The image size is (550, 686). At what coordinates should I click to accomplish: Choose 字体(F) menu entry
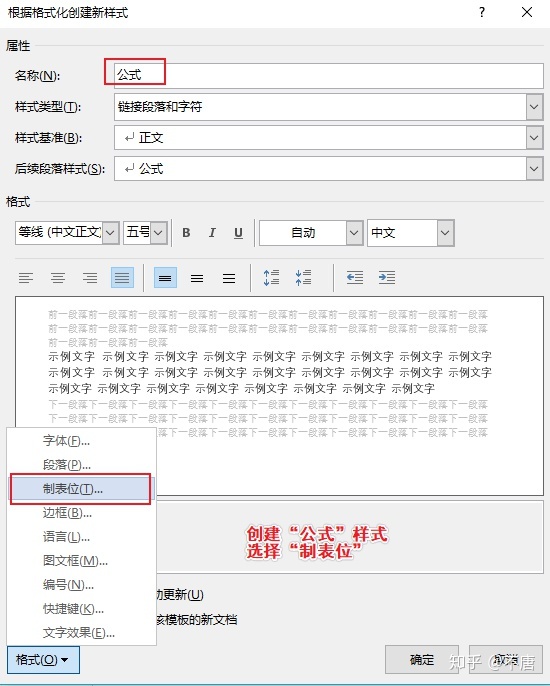[81, 441]
